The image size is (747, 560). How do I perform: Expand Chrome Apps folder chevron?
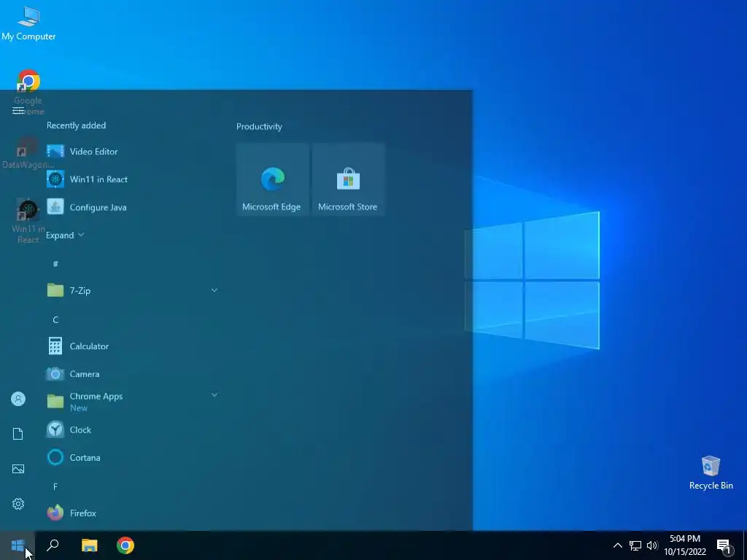pyautogui.click(x=214, y=394)
